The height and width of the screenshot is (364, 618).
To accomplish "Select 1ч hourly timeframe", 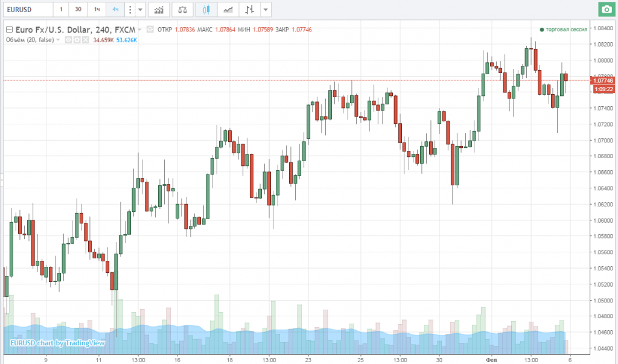I will tap(97, 10).
